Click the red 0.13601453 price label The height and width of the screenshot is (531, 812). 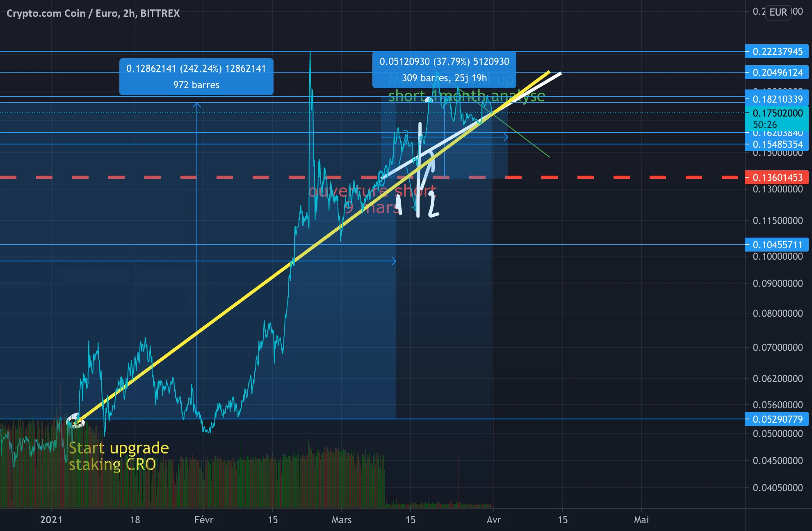(x=777, y=177)
